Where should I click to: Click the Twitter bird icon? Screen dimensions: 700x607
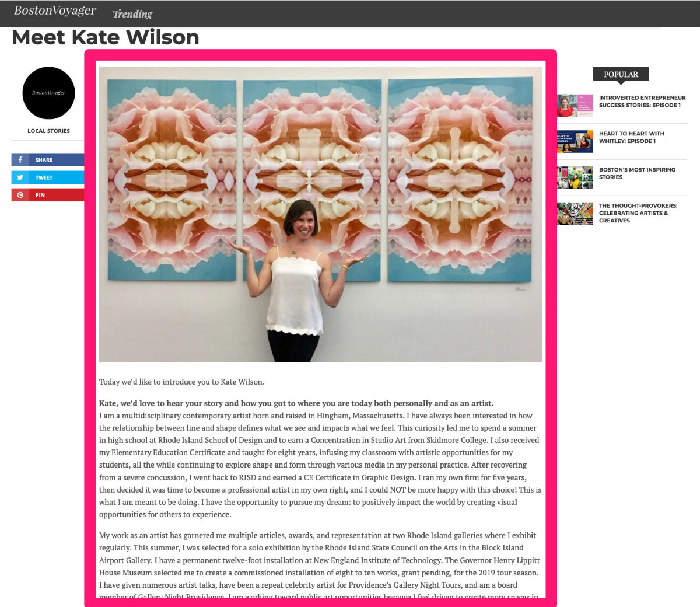20,177
